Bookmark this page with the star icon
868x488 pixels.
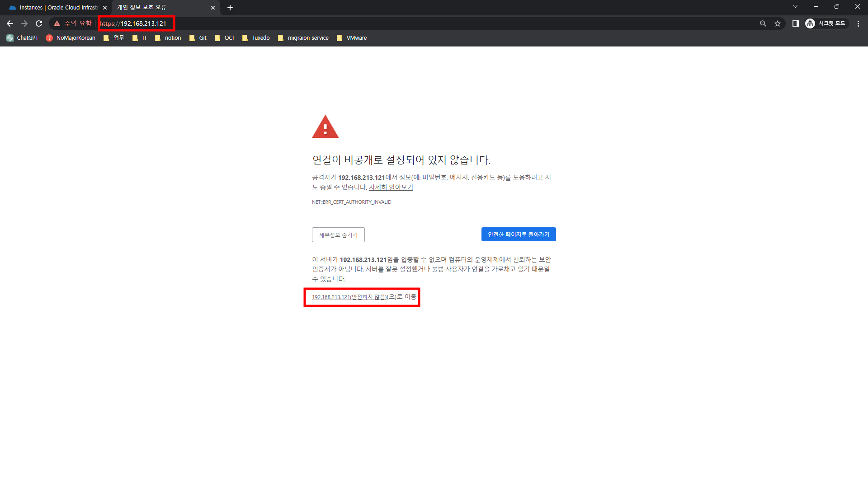pyautogui.click(x=778, y=23)
